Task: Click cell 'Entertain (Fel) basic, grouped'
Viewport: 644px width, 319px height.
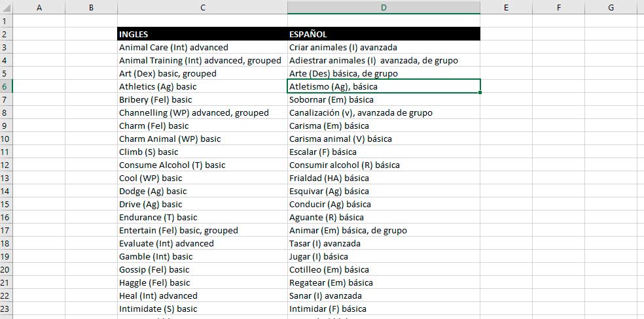Action: pyautogui.click(x=202, y=230)
